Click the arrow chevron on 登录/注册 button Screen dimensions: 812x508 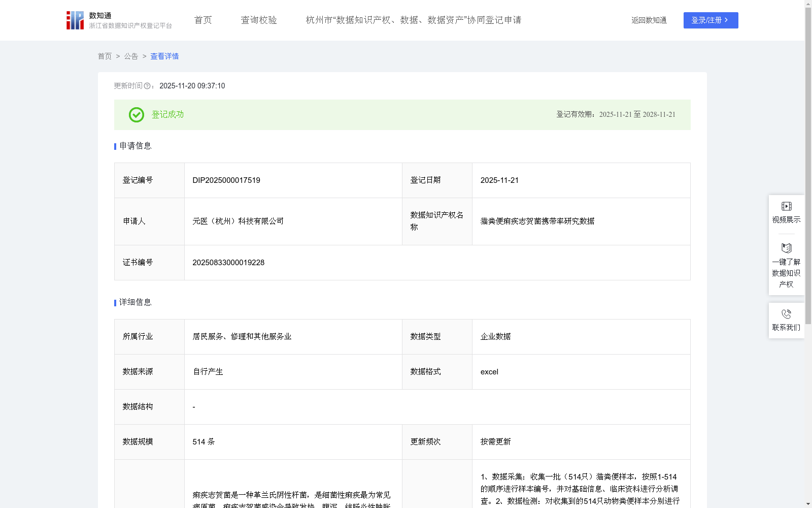point(726,20)
